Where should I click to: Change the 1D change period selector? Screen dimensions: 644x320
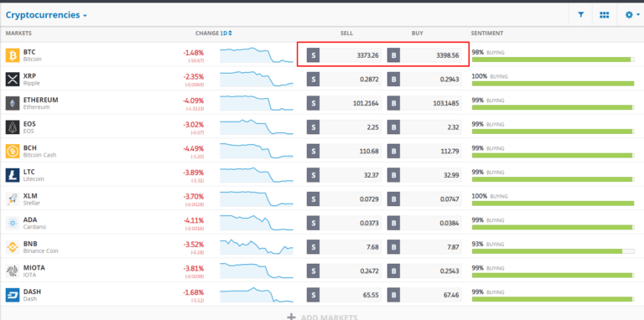point(226,34)
